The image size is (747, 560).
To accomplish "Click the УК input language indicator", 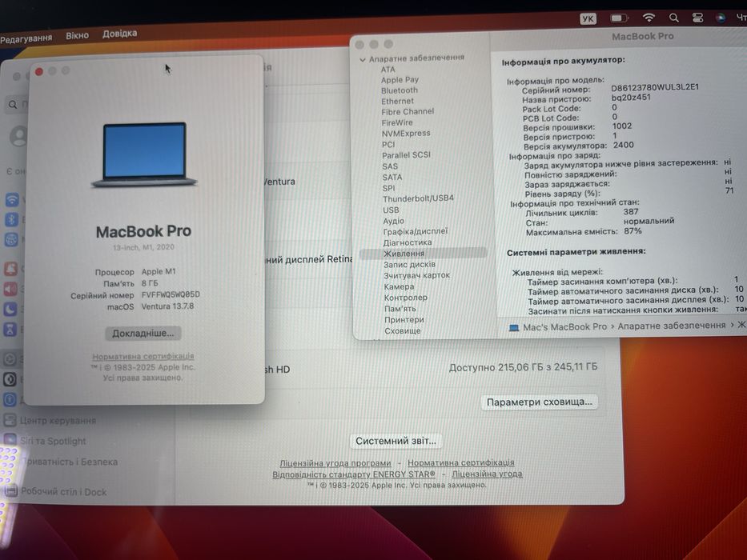I will coord(588,18).
